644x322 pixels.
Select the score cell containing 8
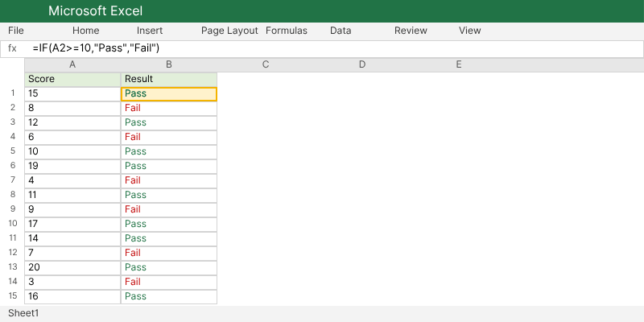tap(72, 109)
